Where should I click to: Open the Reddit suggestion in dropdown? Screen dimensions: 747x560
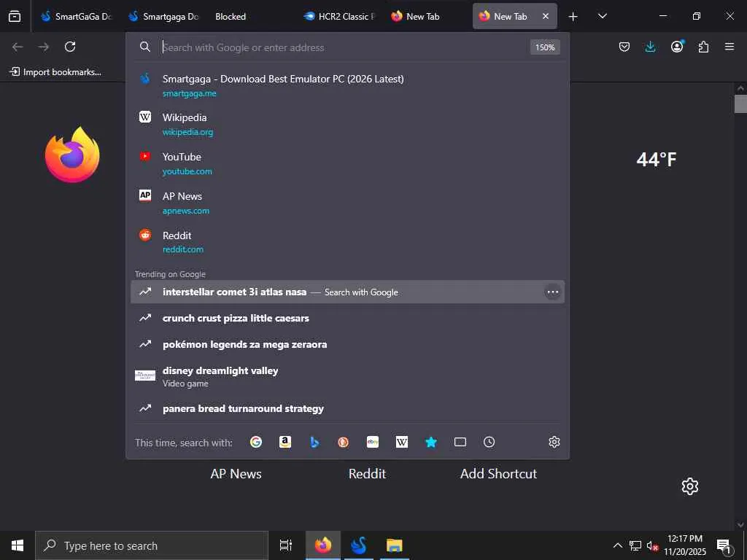(x=347, y=242)
